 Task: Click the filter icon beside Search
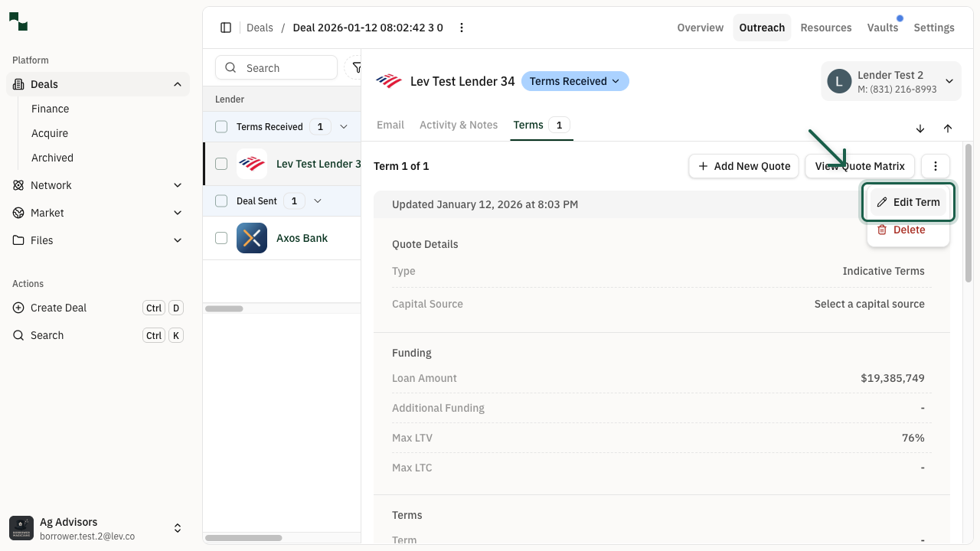[x=355, y=68]
